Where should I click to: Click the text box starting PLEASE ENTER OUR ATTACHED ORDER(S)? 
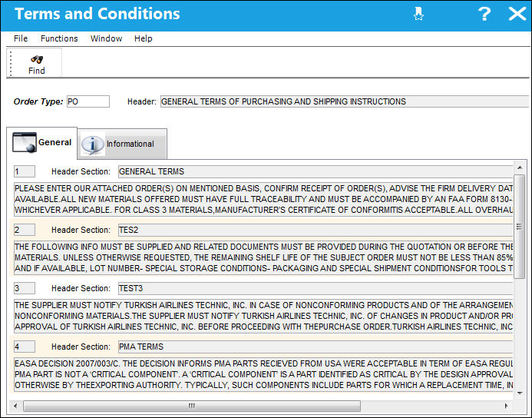[x=263, y=199]
